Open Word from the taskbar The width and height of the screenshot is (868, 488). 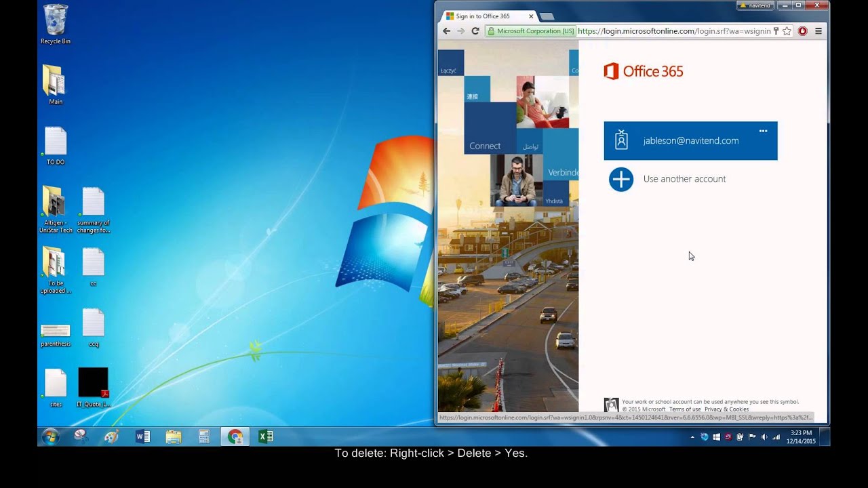click(x=143, y=436)
